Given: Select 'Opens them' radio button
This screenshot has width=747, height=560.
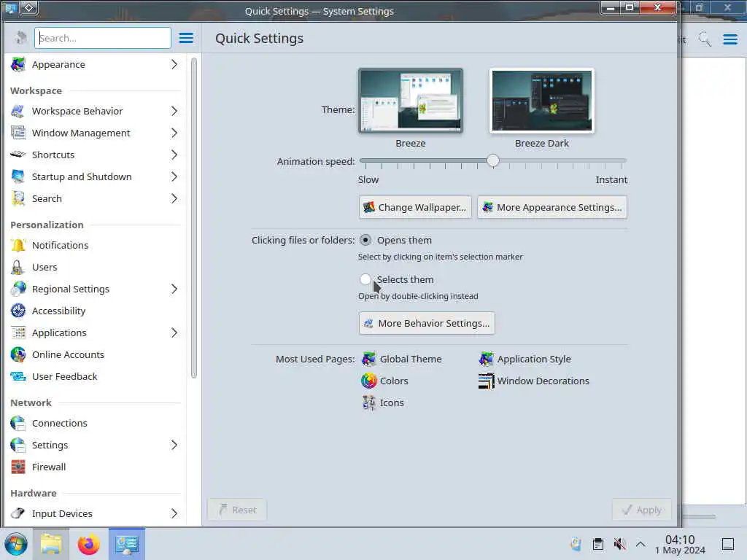Looking at the screenshot, I should pyautogui.click(x=365, y=240).
